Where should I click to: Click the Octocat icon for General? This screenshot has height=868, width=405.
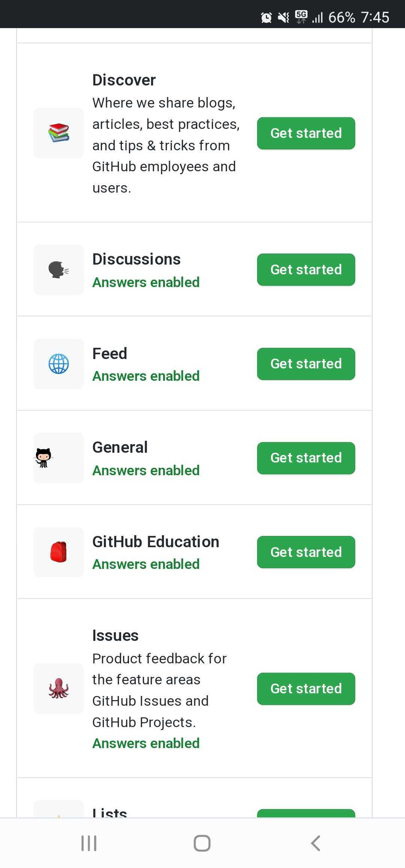pyautogui.click(x=58, y=458)
